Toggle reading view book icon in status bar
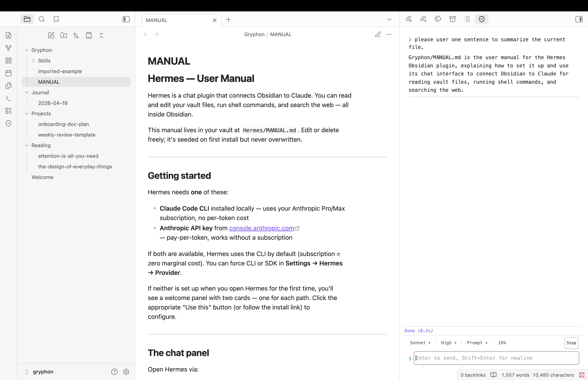Screen dimensions: 588x380 coord(493,375)
